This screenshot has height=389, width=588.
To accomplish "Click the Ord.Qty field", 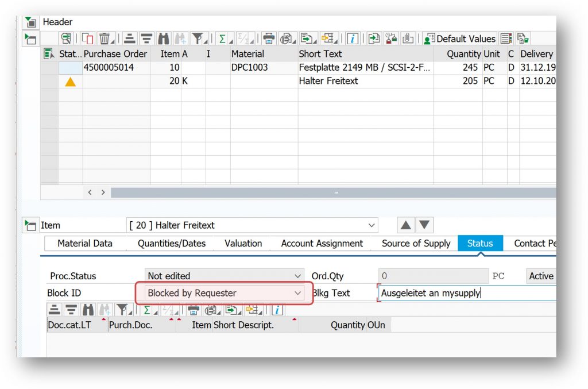I will pos(434,276).
